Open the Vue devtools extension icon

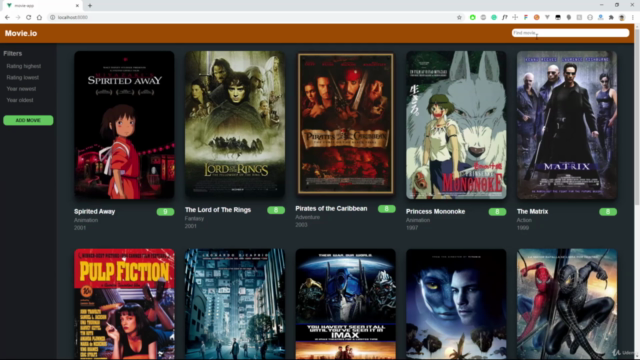[547, 17]
